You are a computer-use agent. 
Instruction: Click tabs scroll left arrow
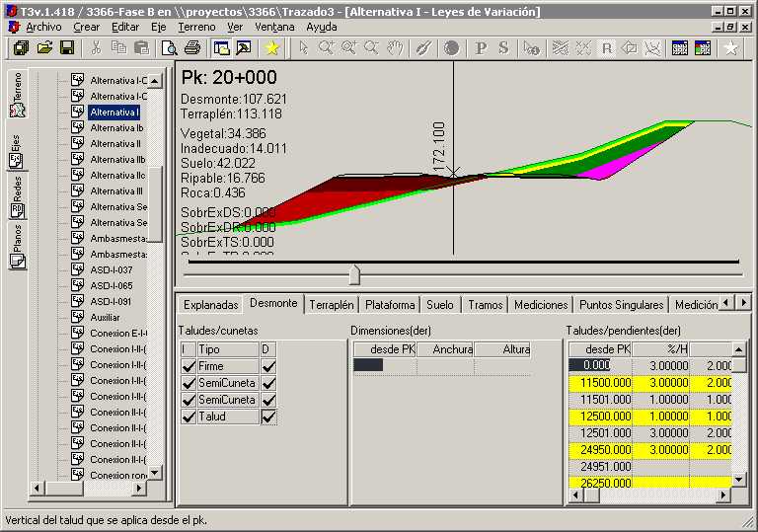[x=725, y=303]
